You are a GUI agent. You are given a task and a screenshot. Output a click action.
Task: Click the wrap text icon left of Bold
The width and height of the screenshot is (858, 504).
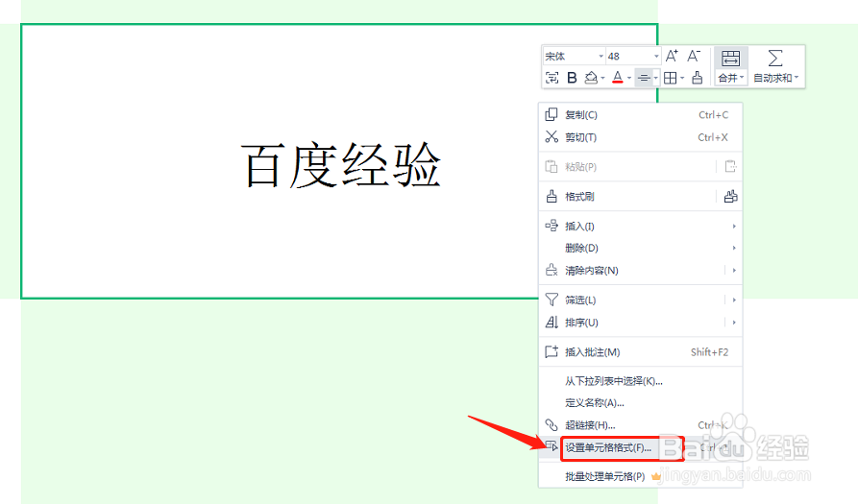(552, 78)
